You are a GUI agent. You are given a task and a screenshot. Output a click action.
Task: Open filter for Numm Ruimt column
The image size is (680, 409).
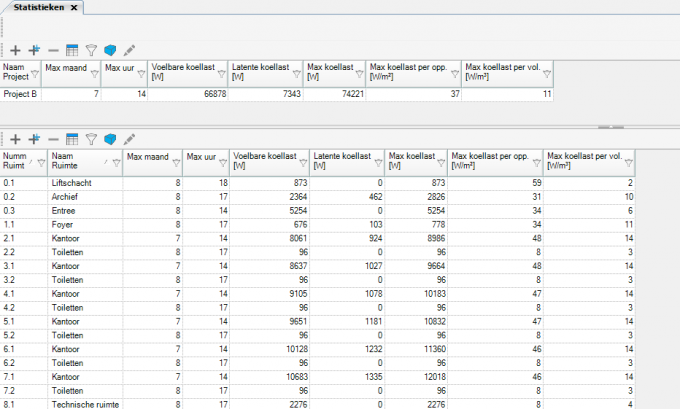[41, 163]
